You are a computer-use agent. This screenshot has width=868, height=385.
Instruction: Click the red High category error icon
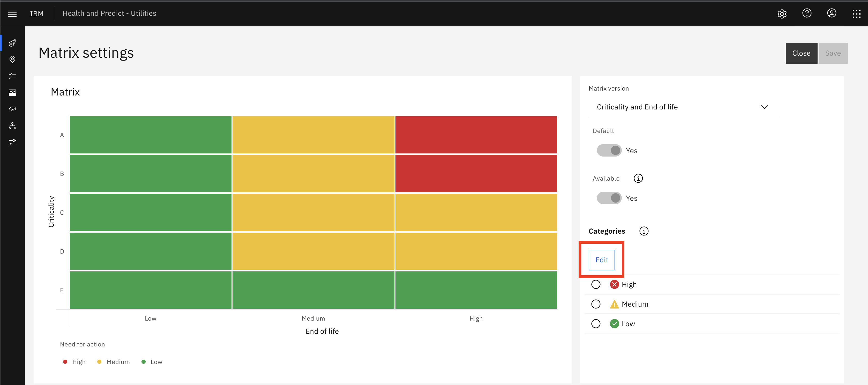pyautogui.click(x=614, y=285)
